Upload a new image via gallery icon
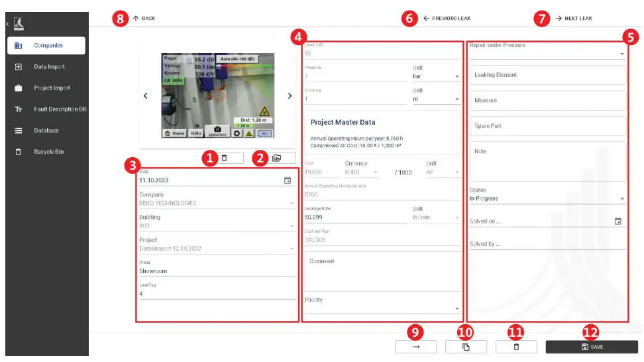This screenshot has width=644, height=362. [x=277, y=158]
